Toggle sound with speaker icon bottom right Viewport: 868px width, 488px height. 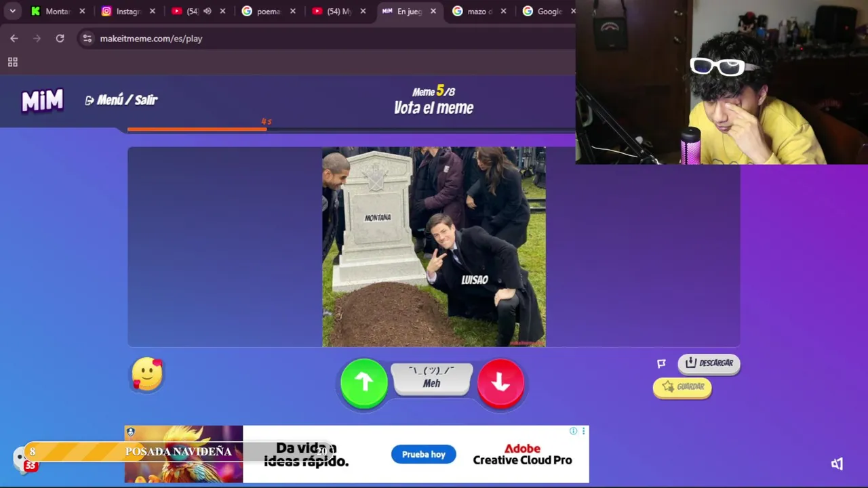837,464
